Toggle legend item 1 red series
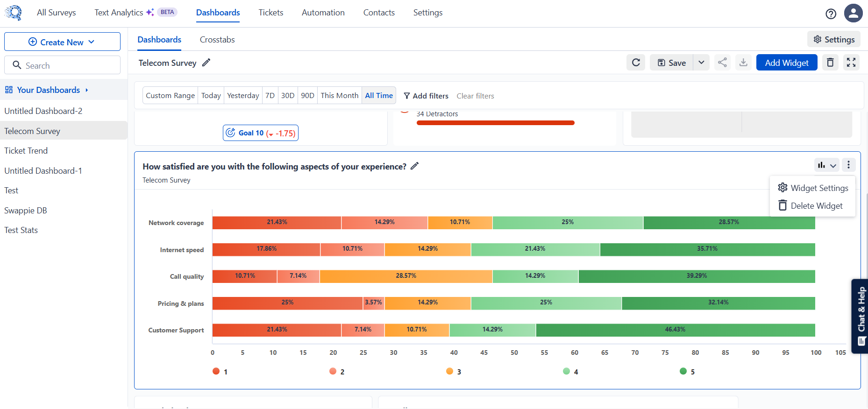Image resolution: width=868 pixels, height=409 pixels. (220, 372)
